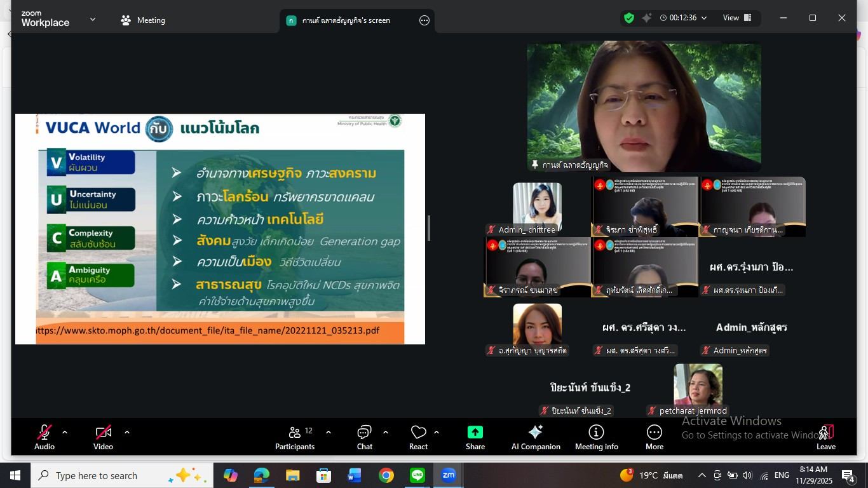This screenshot has height=488, width=868.
Task: Click the green encryption shield icon
Action: tap(629, 18)
